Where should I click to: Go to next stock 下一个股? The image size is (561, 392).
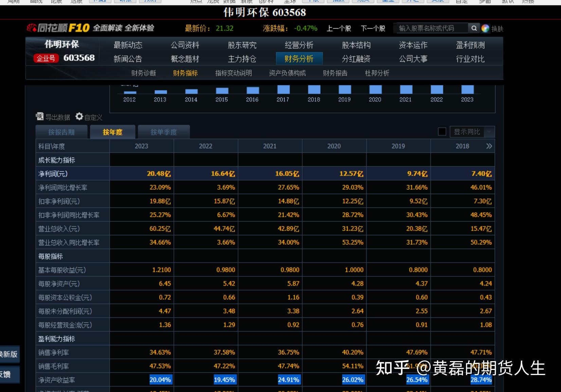[x=373, y=29]
